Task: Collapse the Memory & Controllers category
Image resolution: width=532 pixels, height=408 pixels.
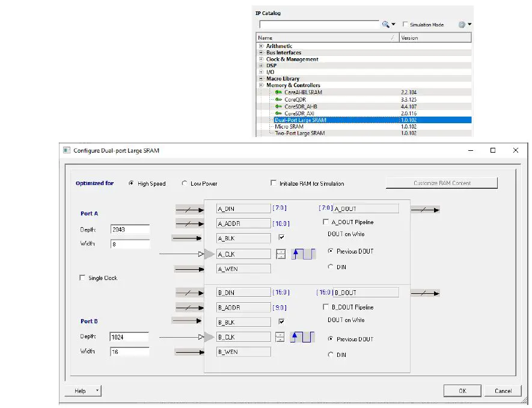Action: click(x=261, y=85)
